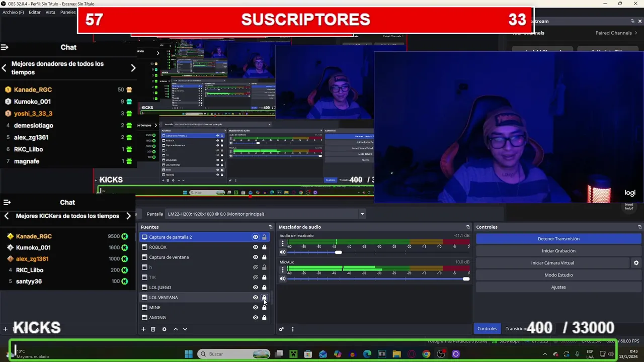Click Detener Transmisión button
Viewport: 644px width, 362px height.
click(x=558, y=239)
